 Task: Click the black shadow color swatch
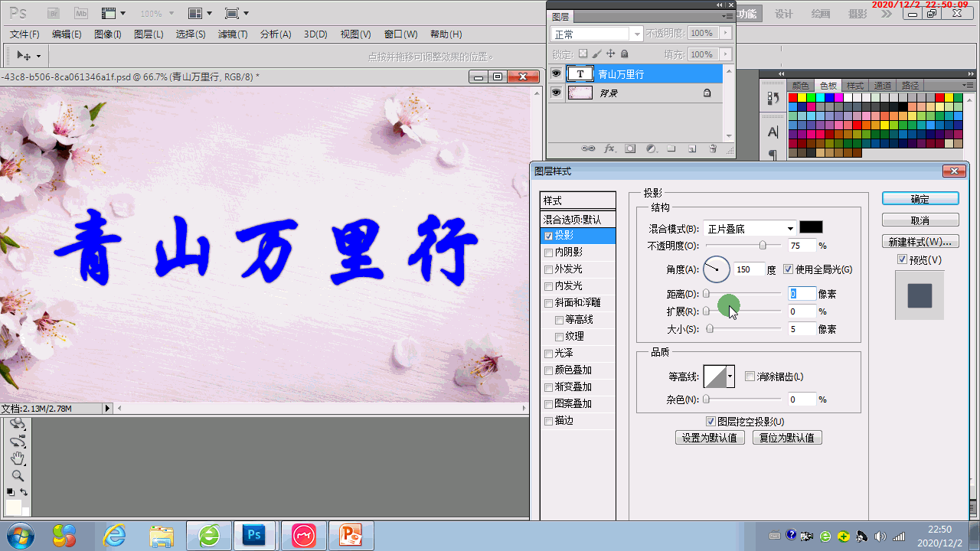point(811,227)
